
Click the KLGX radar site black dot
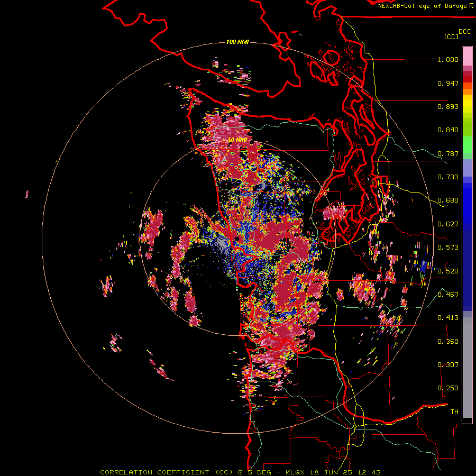[x=237, y=239]
